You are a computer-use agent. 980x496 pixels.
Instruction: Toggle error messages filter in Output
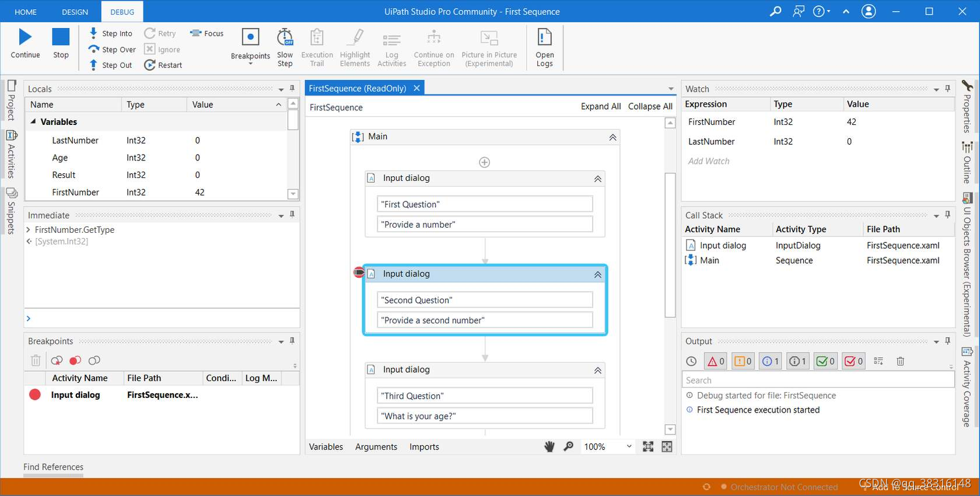tap(716, 361)
